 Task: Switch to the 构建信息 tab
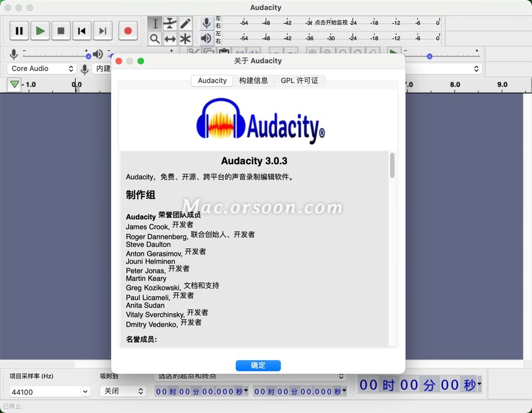(x=254, y=80)
